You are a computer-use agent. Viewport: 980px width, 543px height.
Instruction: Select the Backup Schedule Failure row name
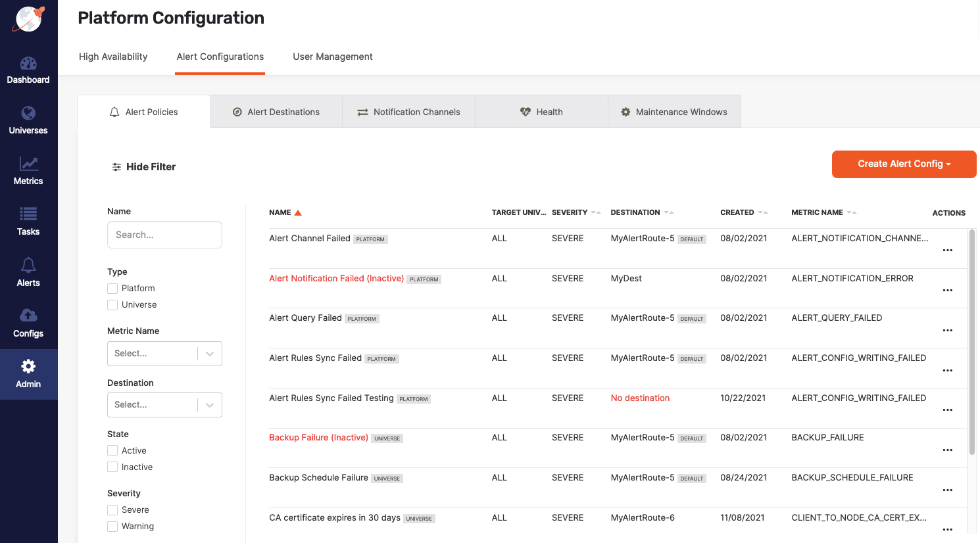318,478
